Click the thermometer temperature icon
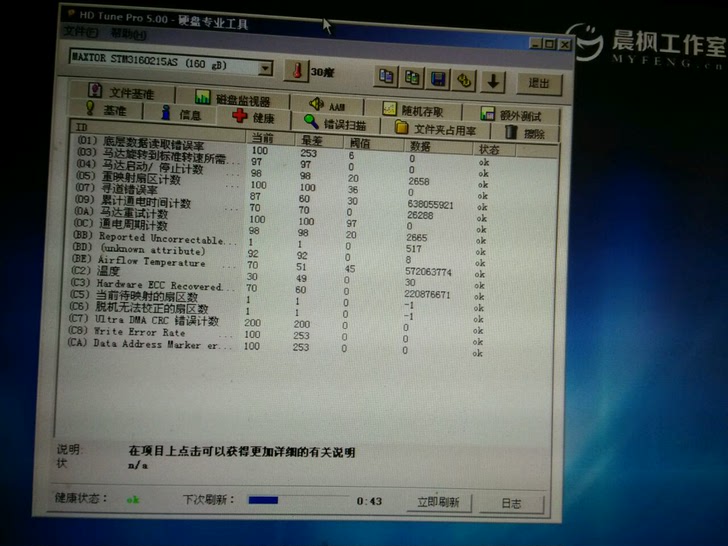This screenshot has height=546, width=728. point(297,71)
